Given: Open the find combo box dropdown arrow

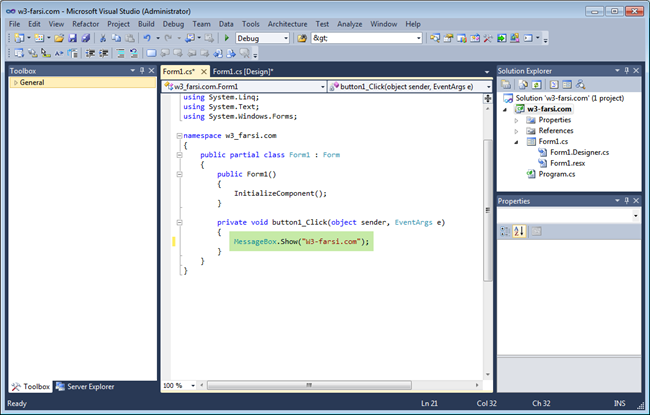Looking at the screenshot, I should tap(418, 38).
